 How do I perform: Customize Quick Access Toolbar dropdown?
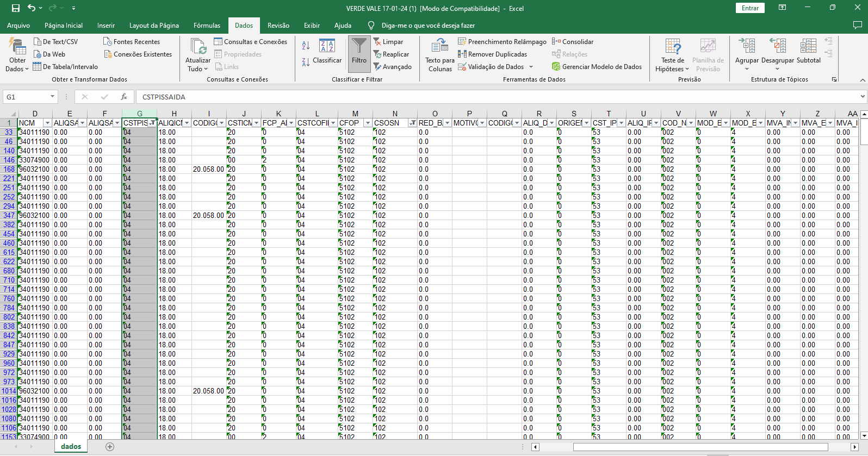pyautogui.click(x=73, y=8)
